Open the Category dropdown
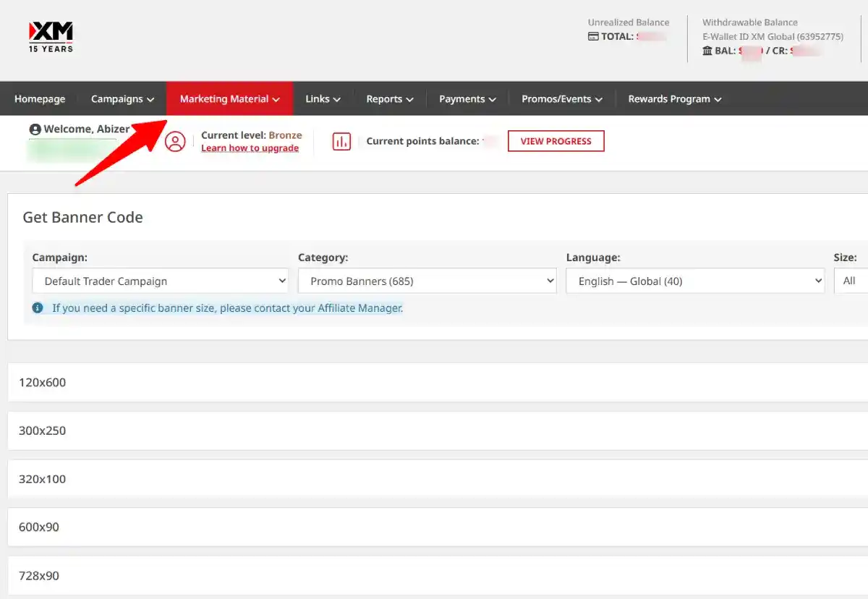This screenshot has width=868, height=599. [427, 281]
